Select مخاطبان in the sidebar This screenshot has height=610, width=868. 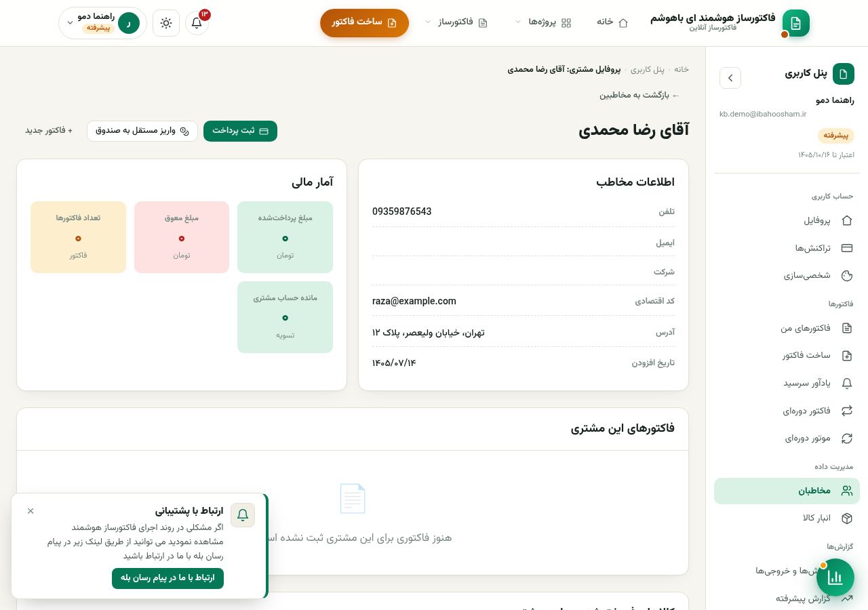click(787, 491)
